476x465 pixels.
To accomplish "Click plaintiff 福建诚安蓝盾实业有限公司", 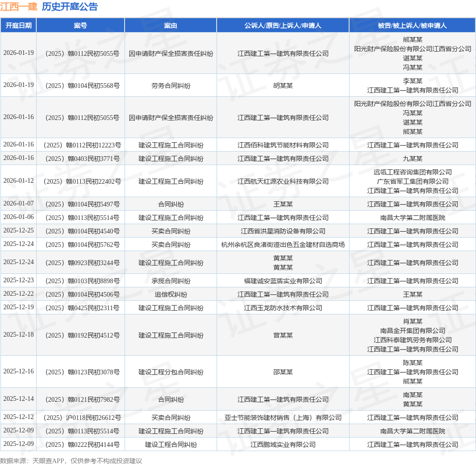I will pyautogui.click(x=283, y=281).
